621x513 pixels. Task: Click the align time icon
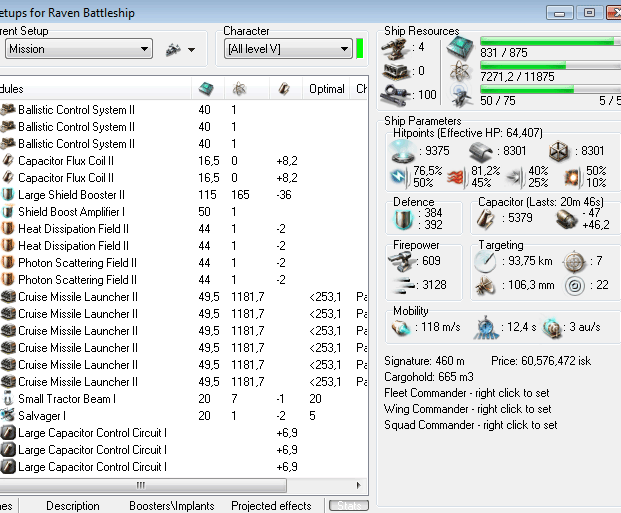[x=486, y=328]
